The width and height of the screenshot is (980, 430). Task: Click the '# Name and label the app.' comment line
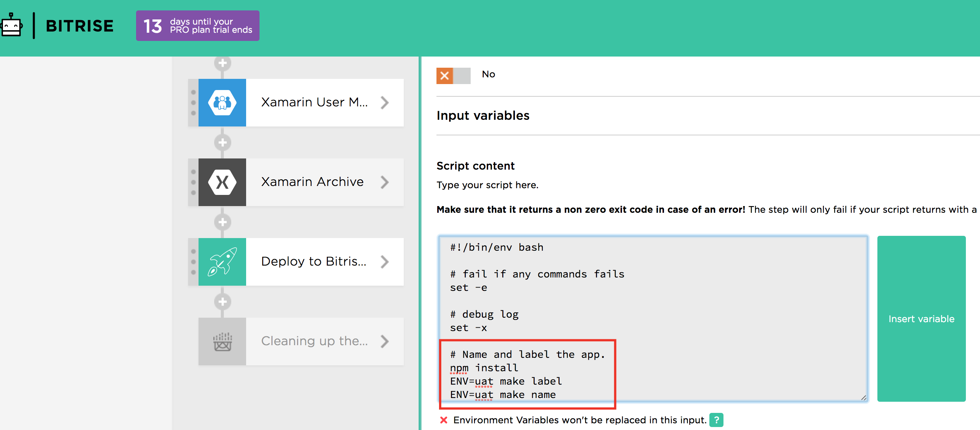[527, 354]
